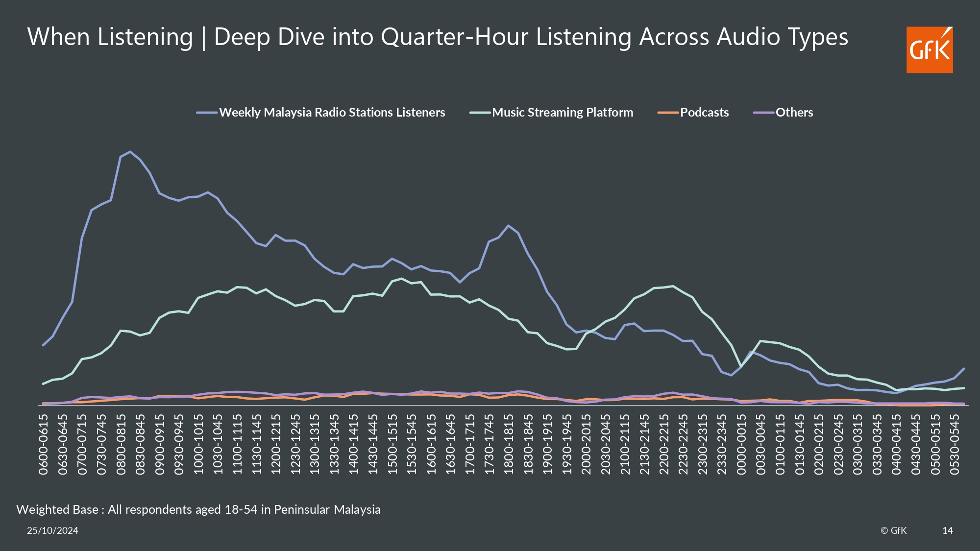This screenshot has width=980, height=551.
Task: Click the page number 14
Action: [947, 530]
